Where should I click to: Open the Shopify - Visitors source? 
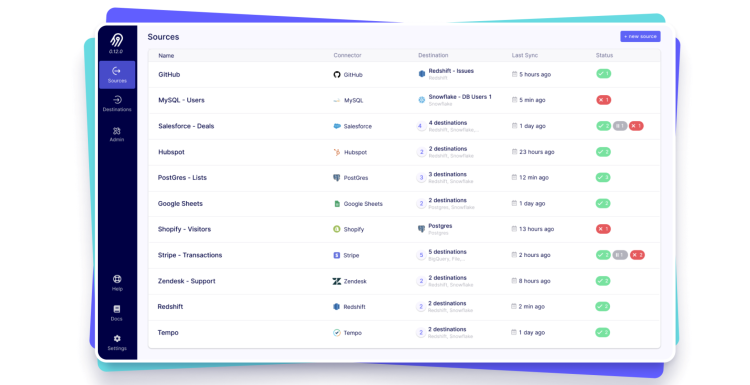[404, 229]
